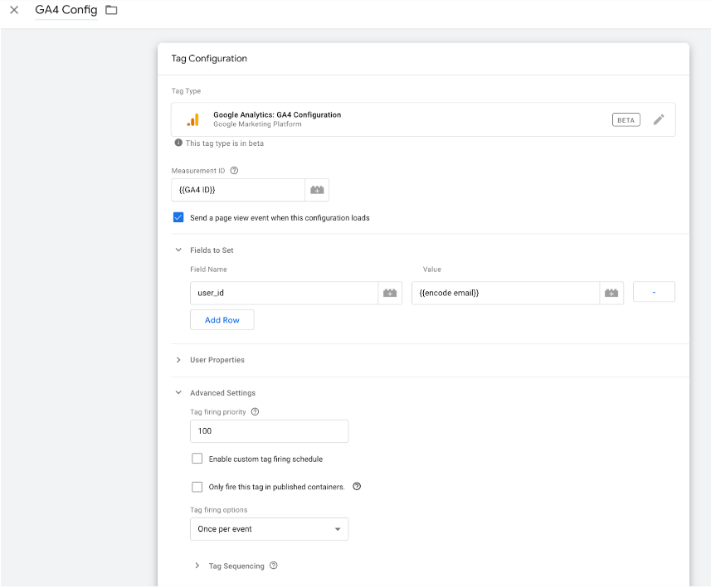Open the Tag firing options dropdown
The width and height of the screenshot is (711, 588).
(269, 529)
